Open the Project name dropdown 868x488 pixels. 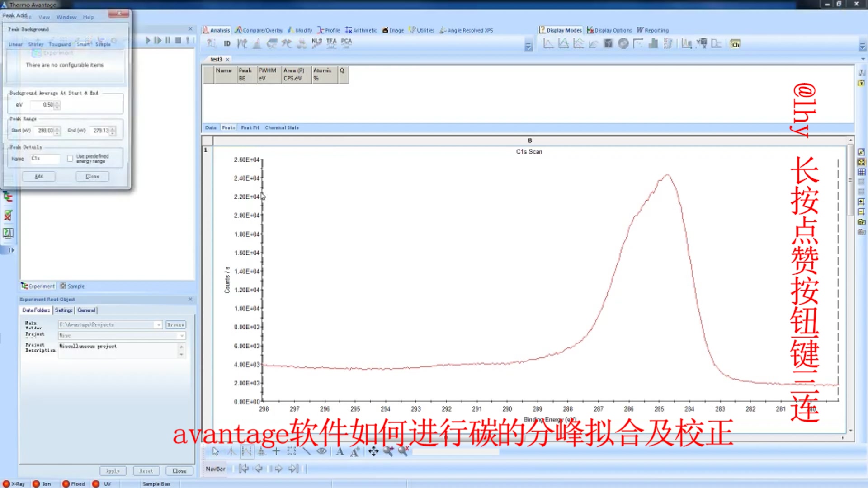click(x=182, y=336)
